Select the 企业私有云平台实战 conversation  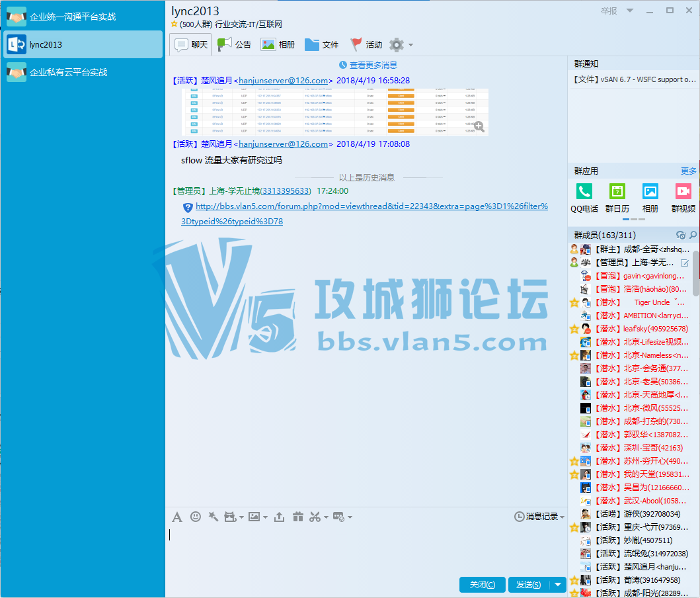pyautogui.click(x=83, y=72)
